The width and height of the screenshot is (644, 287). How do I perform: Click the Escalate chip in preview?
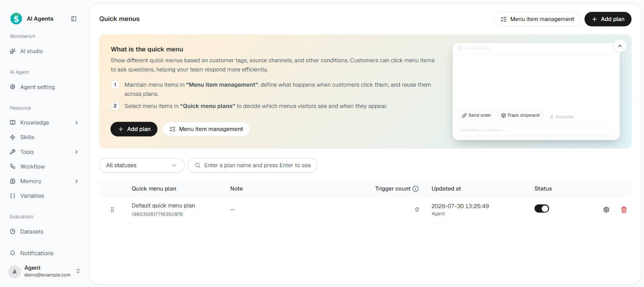click(561, 117)
